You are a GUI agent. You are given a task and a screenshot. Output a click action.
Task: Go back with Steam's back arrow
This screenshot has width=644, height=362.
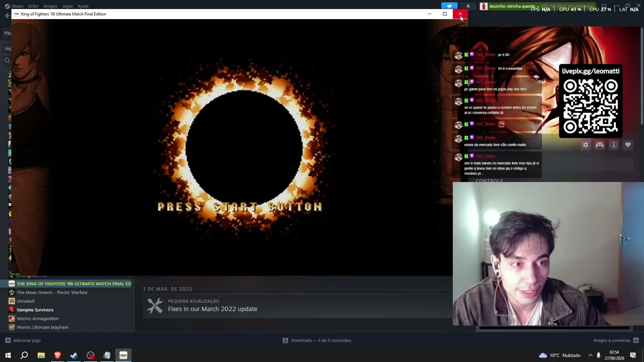7,16
